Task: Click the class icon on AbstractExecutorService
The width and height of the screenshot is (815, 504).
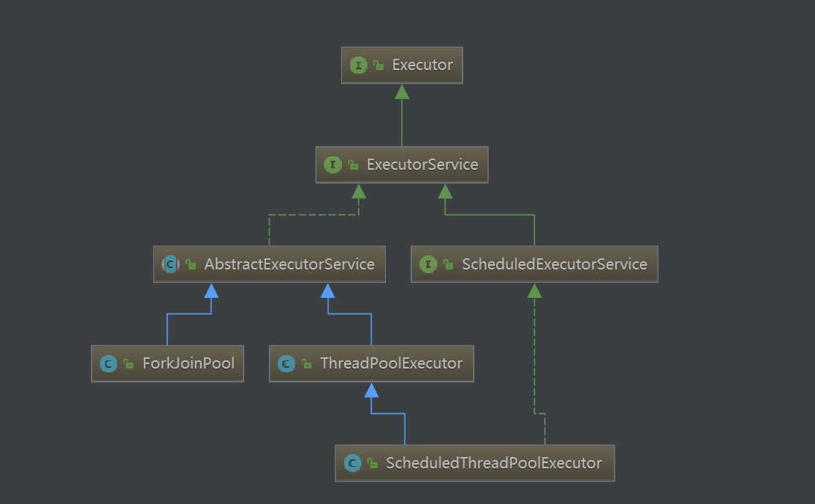Action: 170,264
